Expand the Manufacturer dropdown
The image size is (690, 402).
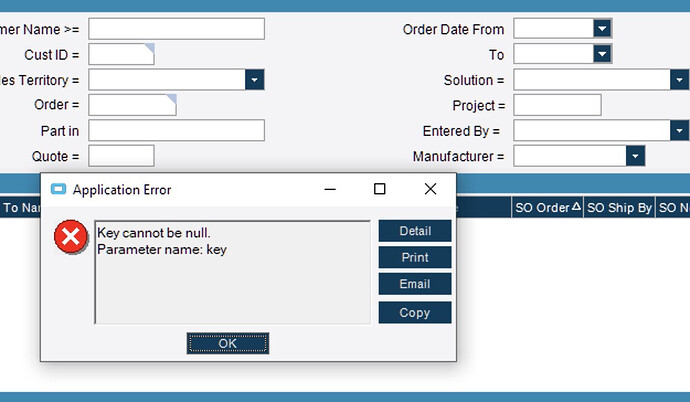[x=634, y=156]
